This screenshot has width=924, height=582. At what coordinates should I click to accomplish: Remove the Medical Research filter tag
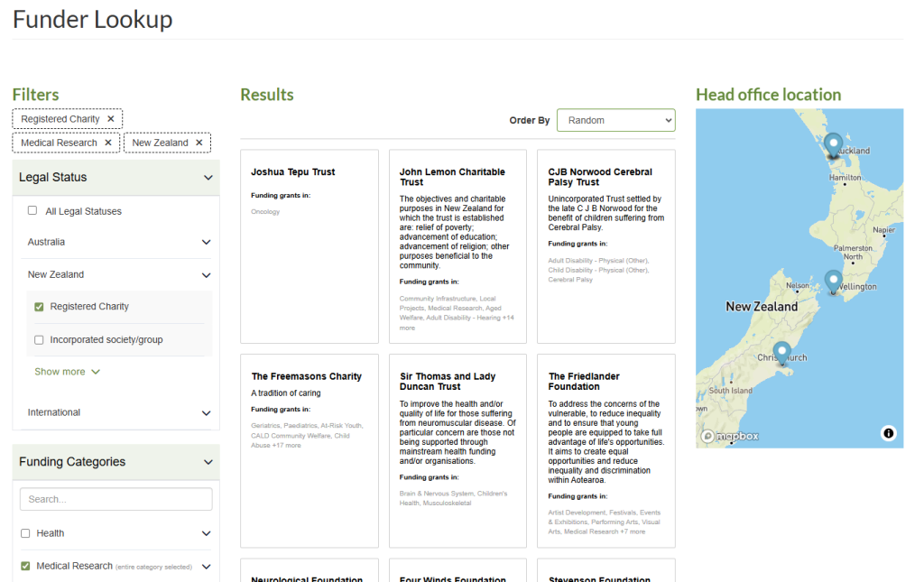point(107,143)
